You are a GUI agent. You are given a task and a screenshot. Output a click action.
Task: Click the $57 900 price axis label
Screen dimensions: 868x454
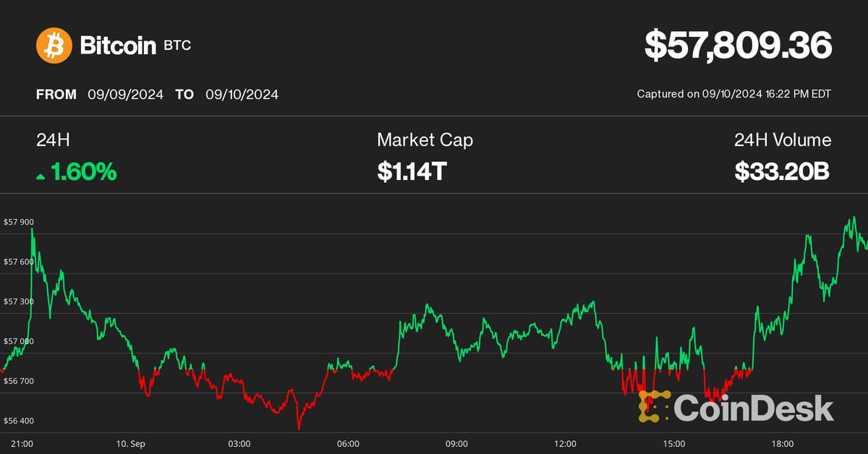19,222
